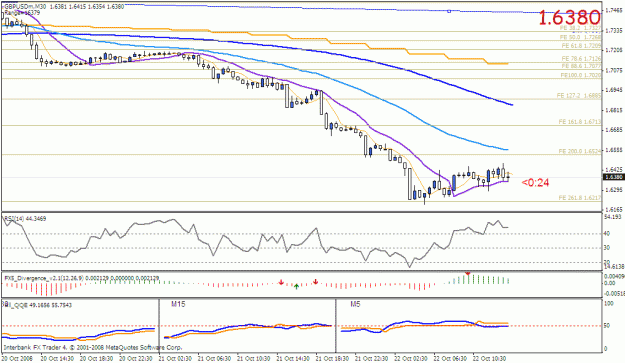Click the 21 Oct 14:30 time label

coord(293,359)
